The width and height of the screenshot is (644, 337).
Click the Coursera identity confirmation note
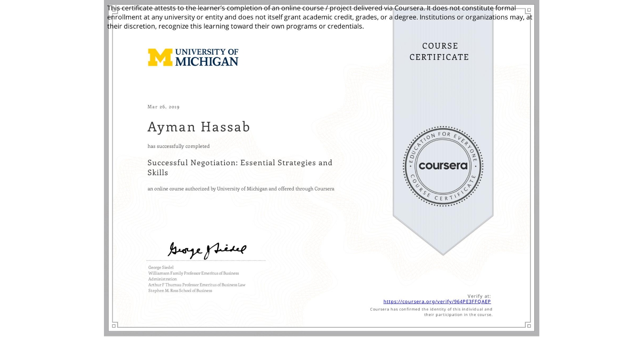point(431,312)
